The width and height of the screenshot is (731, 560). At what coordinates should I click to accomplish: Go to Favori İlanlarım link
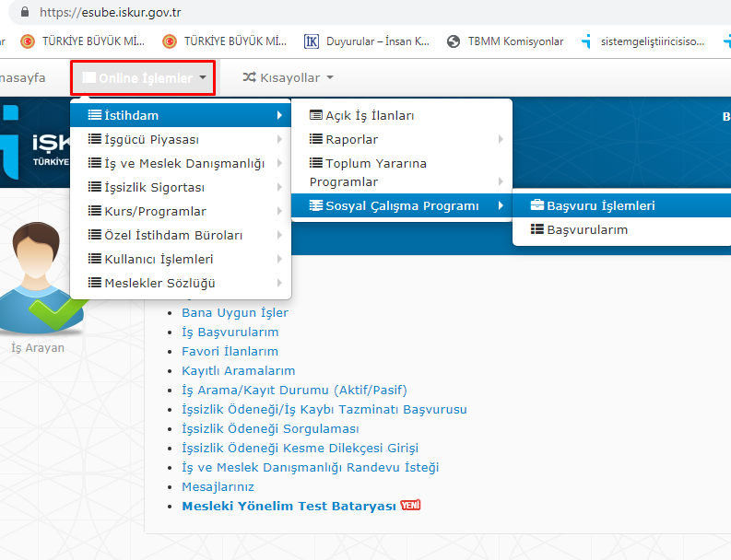(230, 352)
